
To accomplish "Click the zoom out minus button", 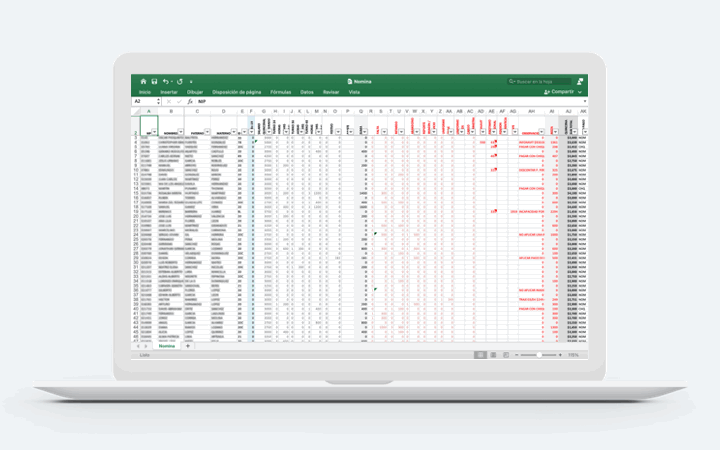I will coord(517,355).
